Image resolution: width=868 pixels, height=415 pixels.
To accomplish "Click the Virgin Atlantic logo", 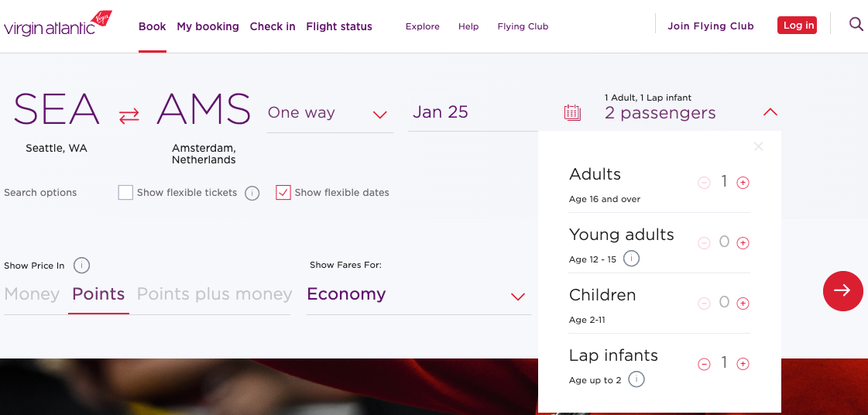I will [58, 25].
